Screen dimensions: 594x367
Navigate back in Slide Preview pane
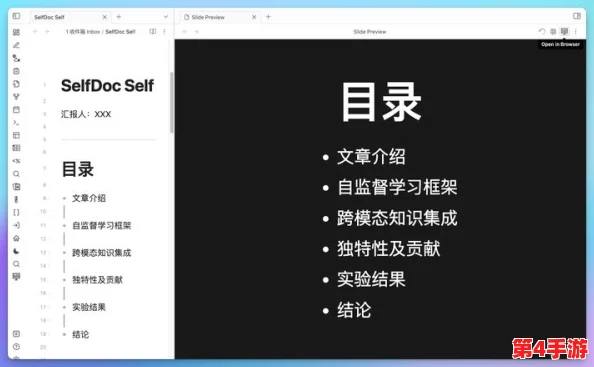click(x=184, y=31)
